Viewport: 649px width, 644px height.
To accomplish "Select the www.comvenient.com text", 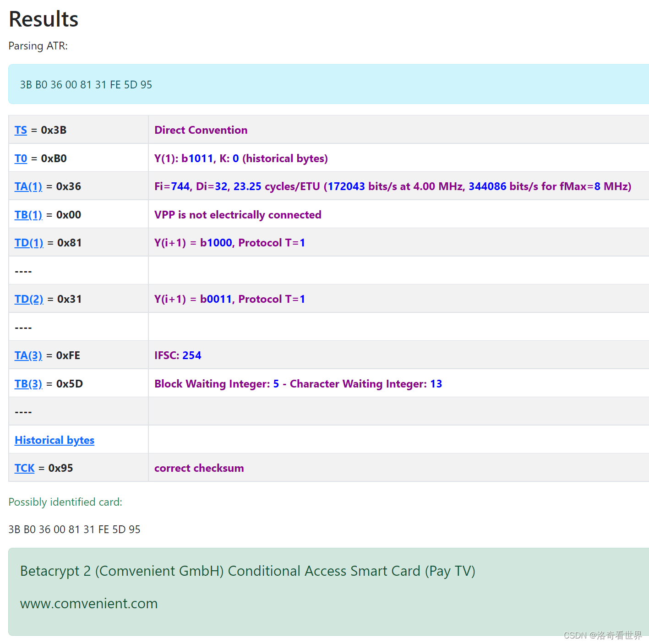I will [x=88, y=604].
